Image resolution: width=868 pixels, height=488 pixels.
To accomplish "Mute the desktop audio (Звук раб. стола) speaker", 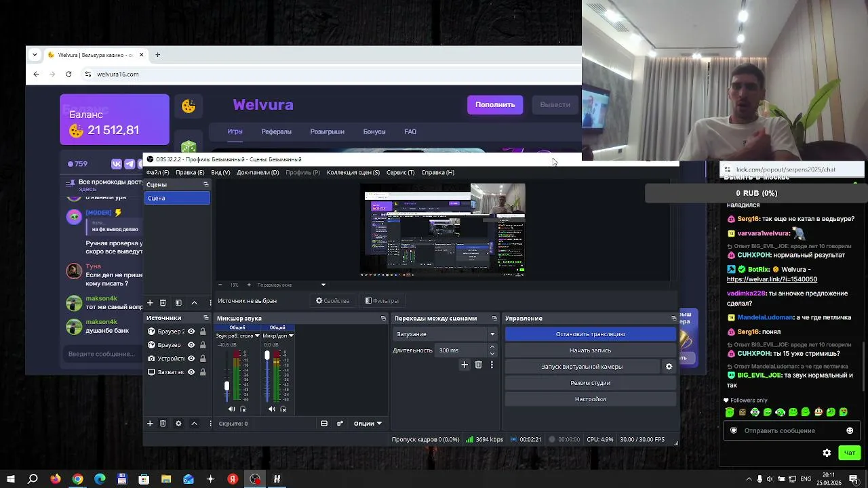I will [232, 409].
